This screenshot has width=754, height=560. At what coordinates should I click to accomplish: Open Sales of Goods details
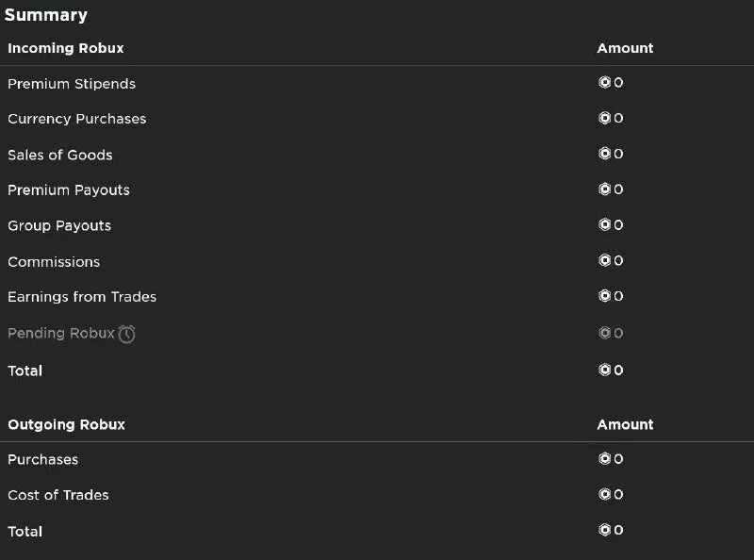coord(59,155)
